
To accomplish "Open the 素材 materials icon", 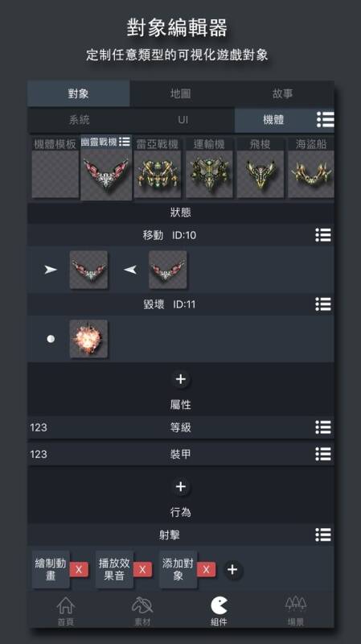I will (x=142, y=605).
